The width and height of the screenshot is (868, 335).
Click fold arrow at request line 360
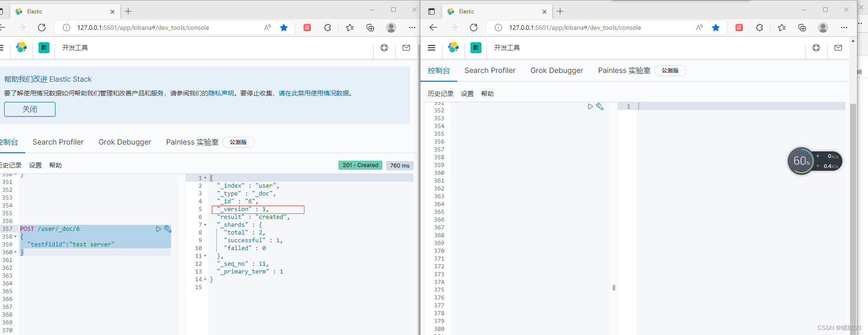click(x=16, y=252)
